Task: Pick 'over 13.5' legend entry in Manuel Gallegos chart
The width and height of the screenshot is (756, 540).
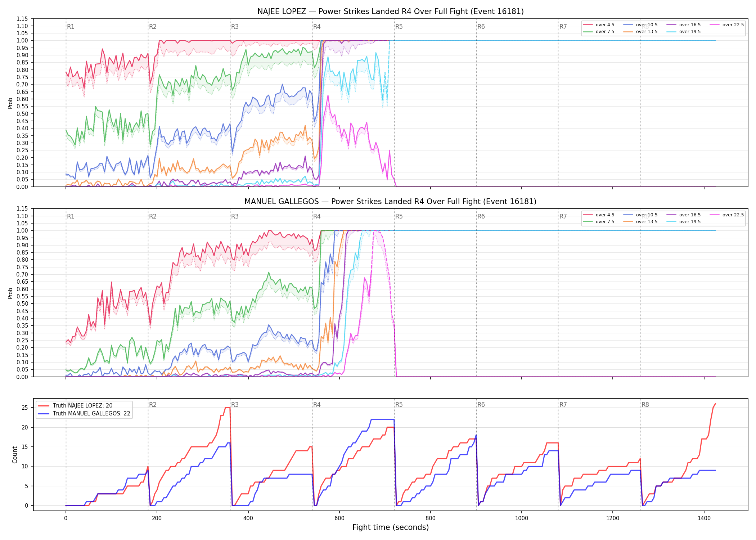Action: 640,222
